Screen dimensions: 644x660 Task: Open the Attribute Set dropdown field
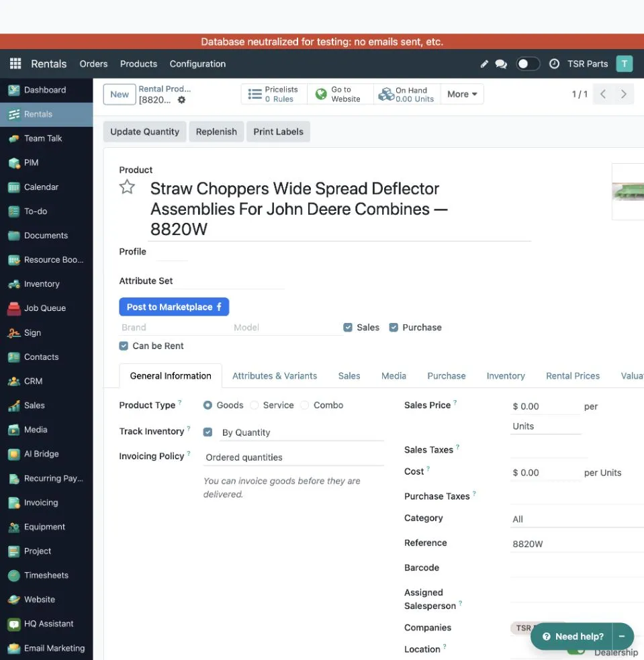pos(228,281)
